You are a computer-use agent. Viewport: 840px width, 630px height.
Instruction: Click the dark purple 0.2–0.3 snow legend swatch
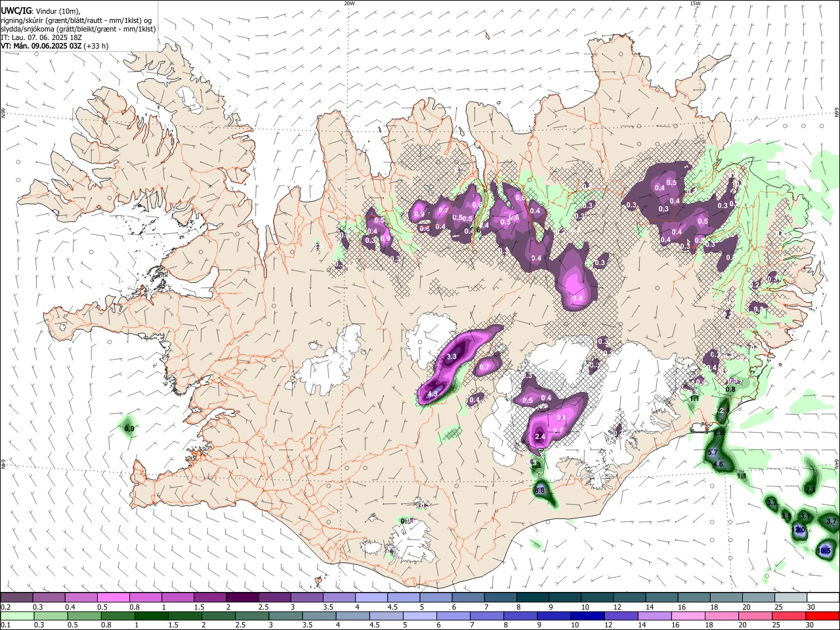pyautogui.click(x=17, y=598)
